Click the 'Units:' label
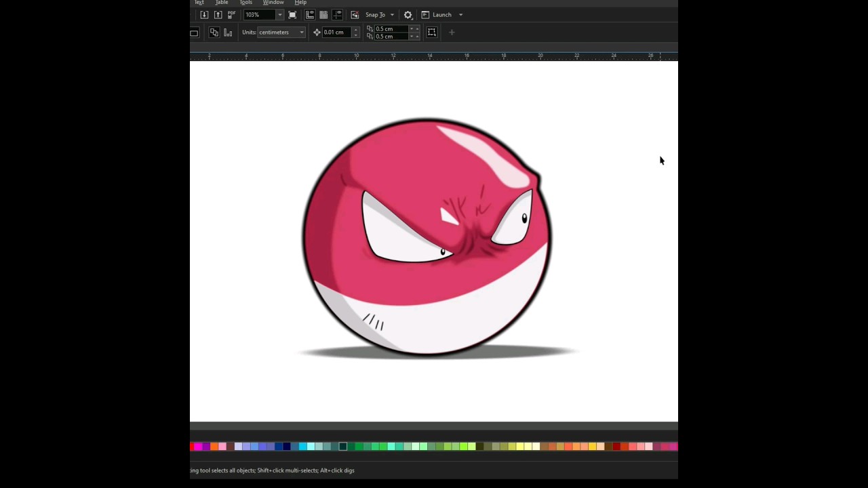This screenshot has width=868, height=488. 249,33
